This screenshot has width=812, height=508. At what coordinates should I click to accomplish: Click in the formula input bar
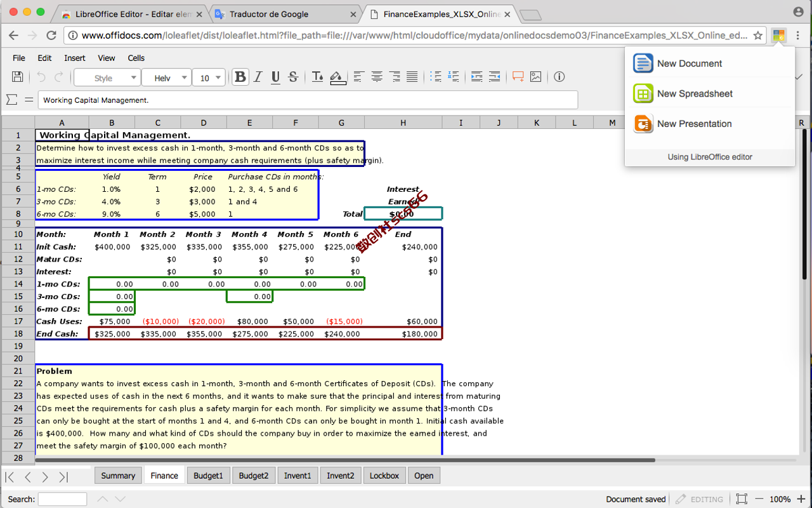coord(308,100)
